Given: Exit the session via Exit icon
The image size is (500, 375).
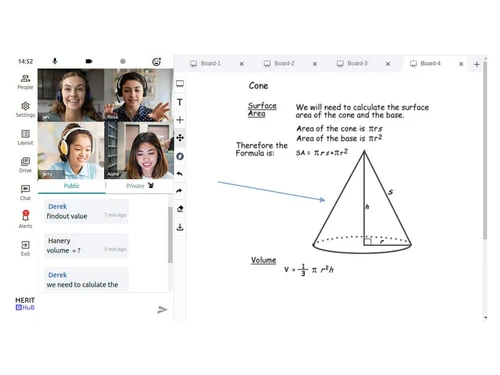Looking at the screenshot, I should (x=25, y=248).
